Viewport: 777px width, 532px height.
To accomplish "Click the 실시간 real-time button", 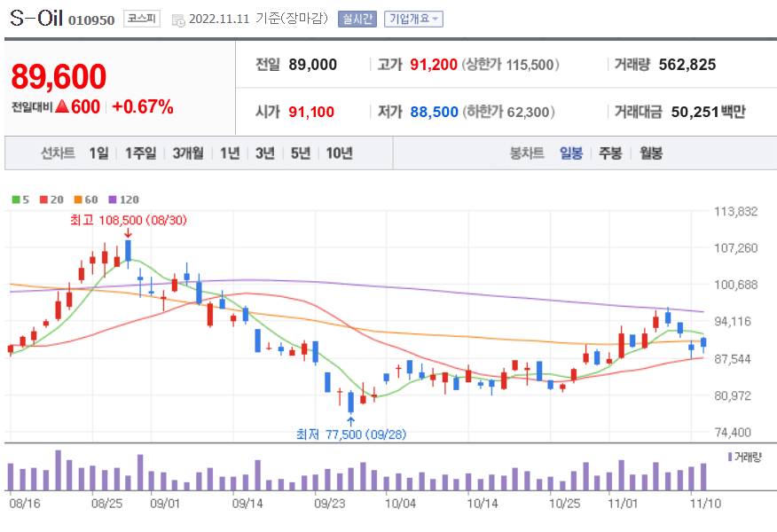I will [x=357, y=18].
